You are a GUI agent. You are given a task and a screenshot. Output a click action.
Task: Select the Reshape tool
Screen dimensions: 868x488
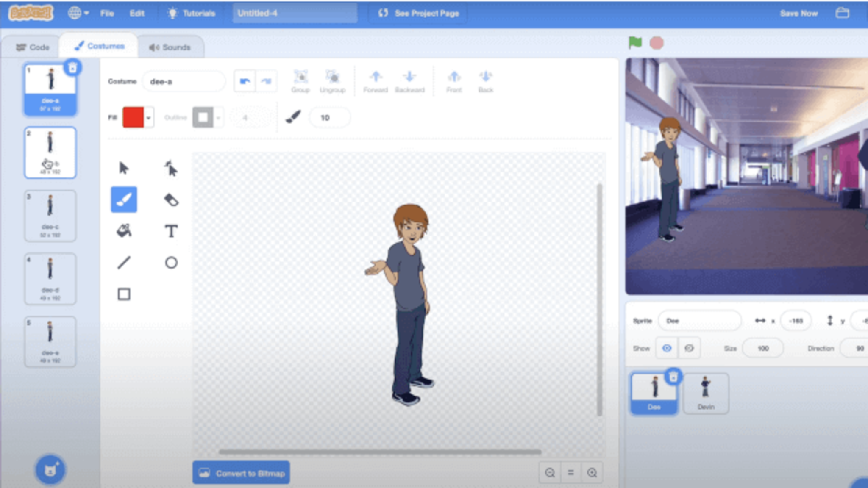click(171, 168)
